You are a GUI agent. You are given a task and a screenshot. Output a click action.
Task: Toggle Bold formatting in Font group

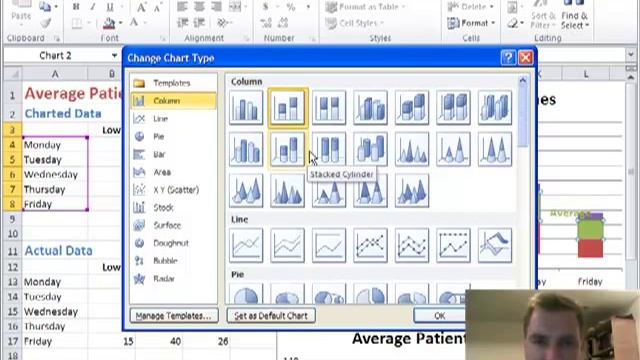76,7
